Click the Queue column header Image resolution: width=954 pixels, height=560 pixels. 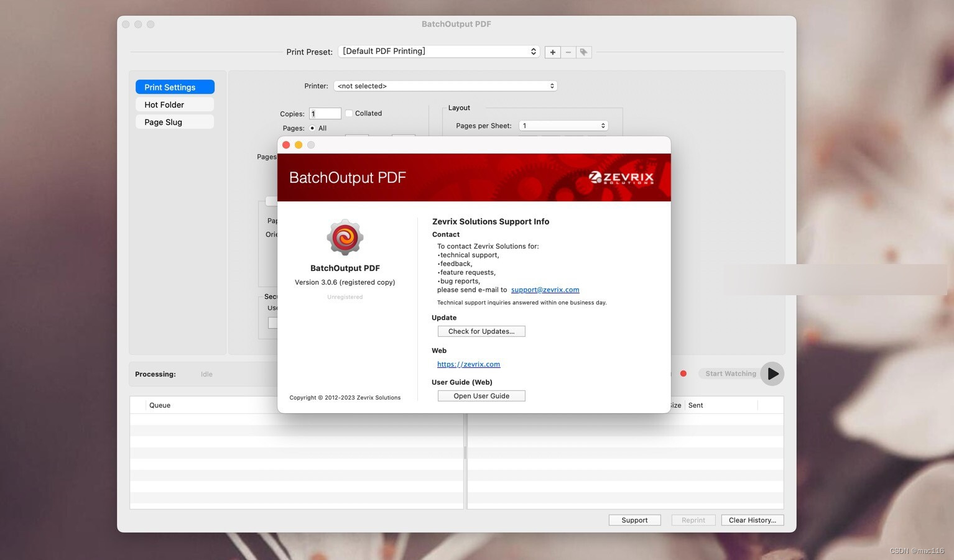160,405
